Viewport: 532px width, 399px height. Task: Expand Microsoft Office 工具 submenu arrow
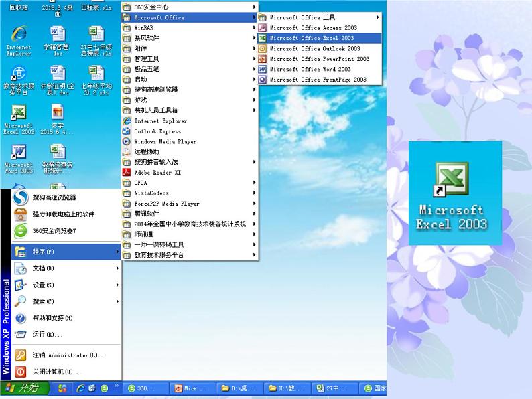(378, 17)
